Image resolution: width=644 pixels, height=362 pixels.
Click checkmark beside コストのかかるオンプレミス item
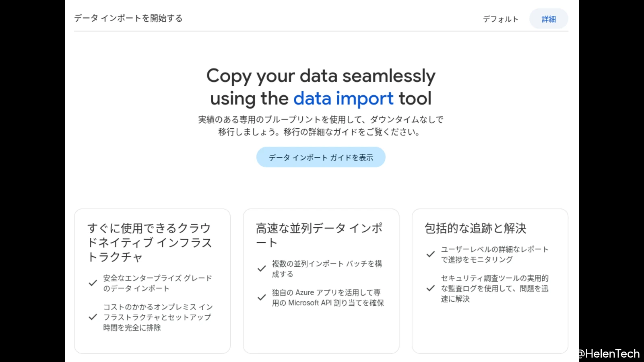tap(93, 317)
